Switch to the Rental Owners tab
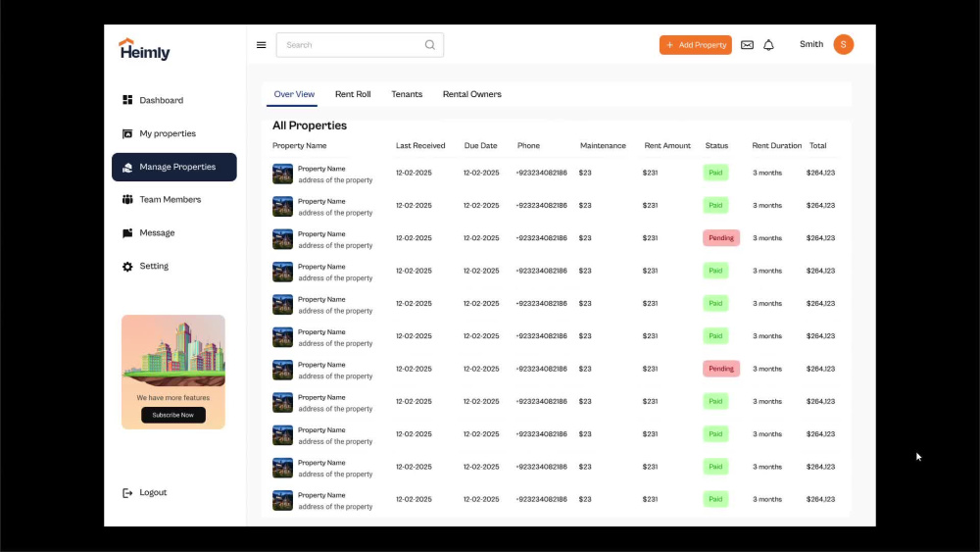The image size is (980, 552). 472,94
